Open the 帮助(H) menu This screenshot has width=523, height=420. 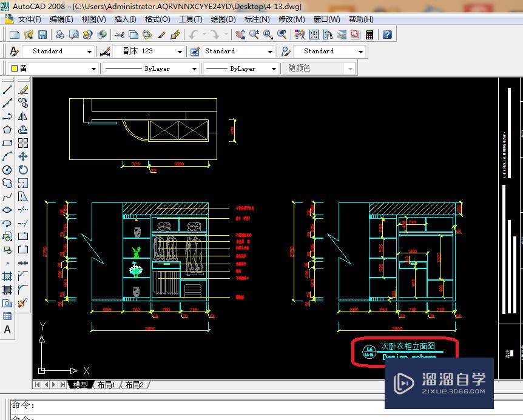point(361,19)
